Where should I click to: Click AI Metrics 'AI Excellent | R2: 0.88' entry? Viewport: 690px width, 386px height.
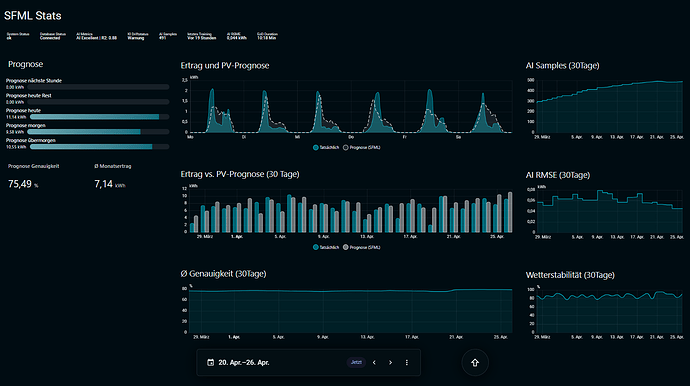pyautogui.click(x=96, y=36)
